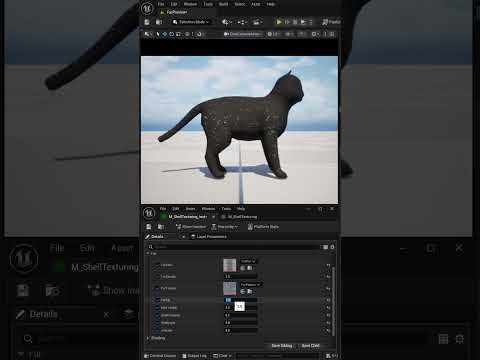Image resolution: width=480 pixels, height=360 pixels.
Task: Click the viewport layout icon at the toolbar's right end
Action: tap(332, 34)
